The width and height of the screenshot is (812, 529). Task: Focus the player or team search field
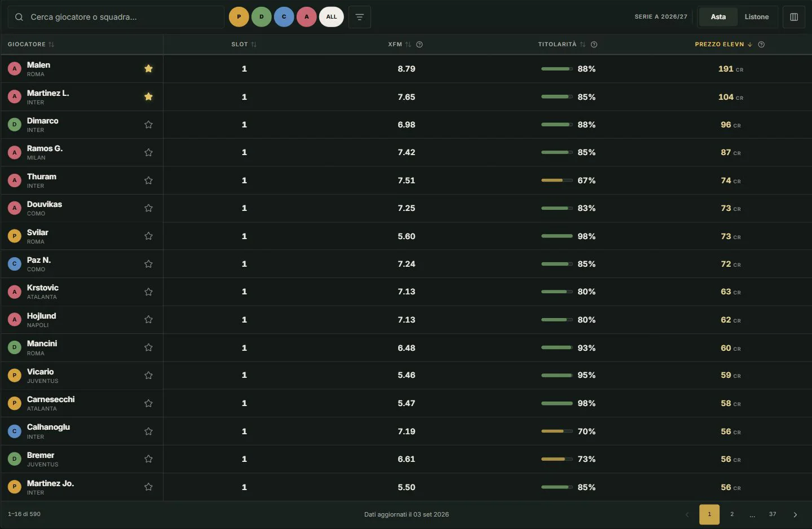[116, 17]
